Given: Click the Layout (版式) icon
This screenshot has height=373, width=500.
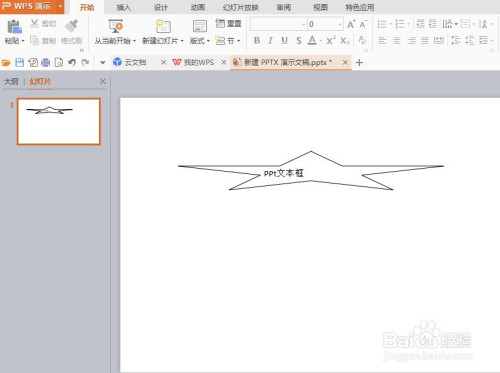Looking at the screenshot, I should click(200, 26).
